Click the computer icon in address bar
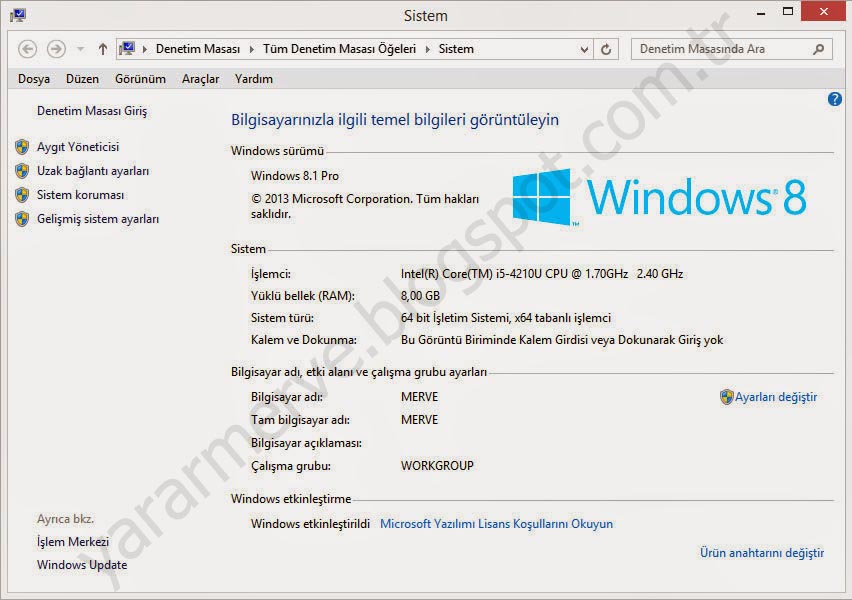 click(x=128, y=49)
